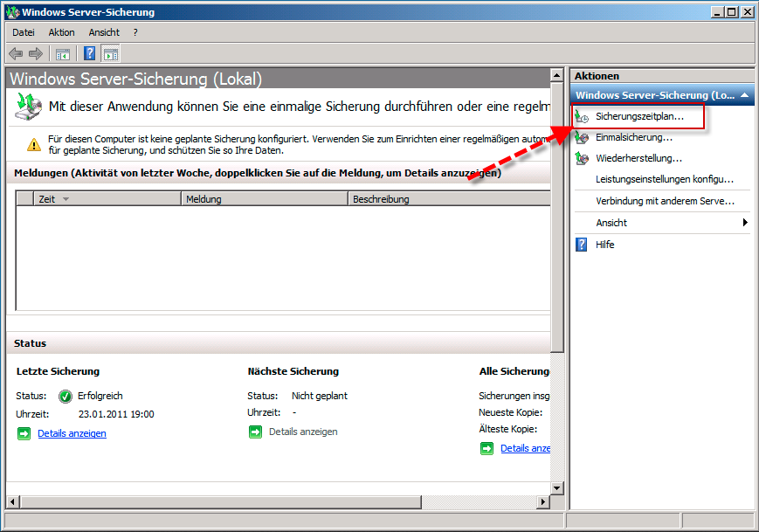Click the time value 23.01.2011 19:00
This screenshot has width=759, height=532.
pyautogui.click(x=116, y=414)
